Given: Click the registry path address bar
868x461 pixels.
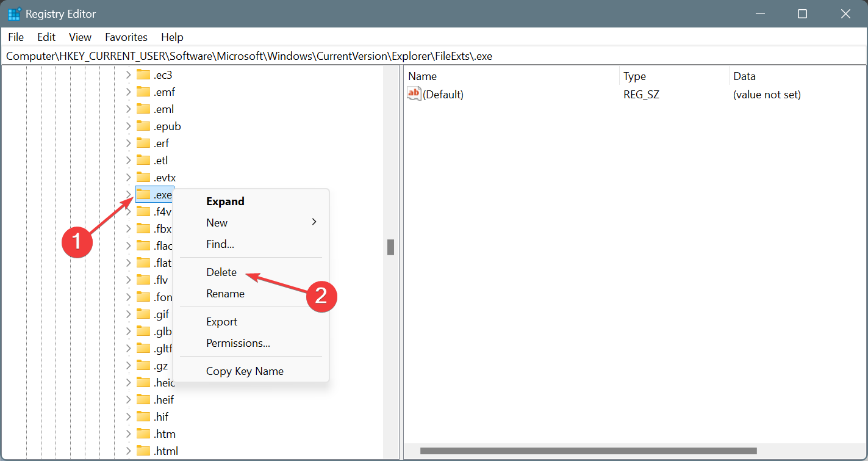Looking at the screenshot, I should 434,56.
